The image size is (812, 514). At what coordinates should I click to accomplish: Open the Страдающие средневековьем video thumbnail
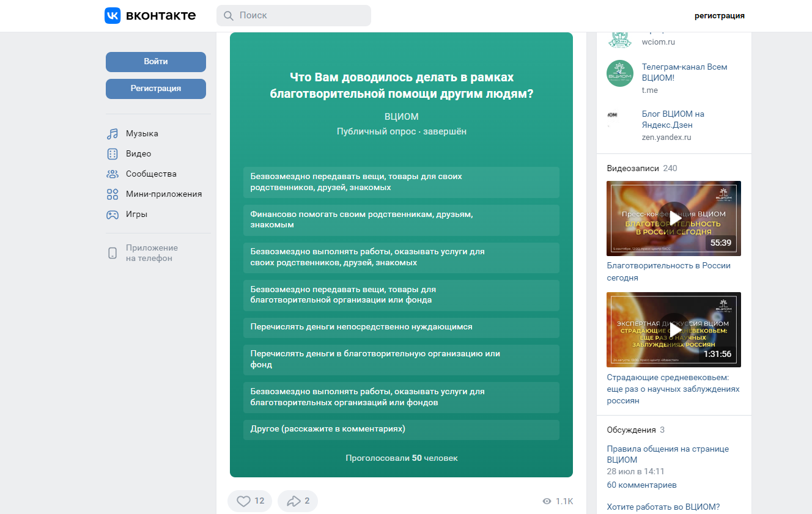(674, 329)
